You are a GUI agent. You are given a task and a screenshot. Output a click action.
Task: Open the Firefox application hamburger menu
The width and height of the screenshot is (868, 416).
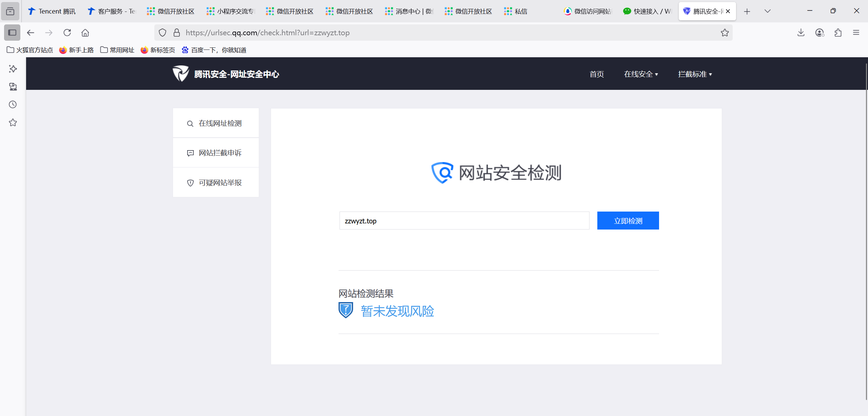(x=856, y=33)
